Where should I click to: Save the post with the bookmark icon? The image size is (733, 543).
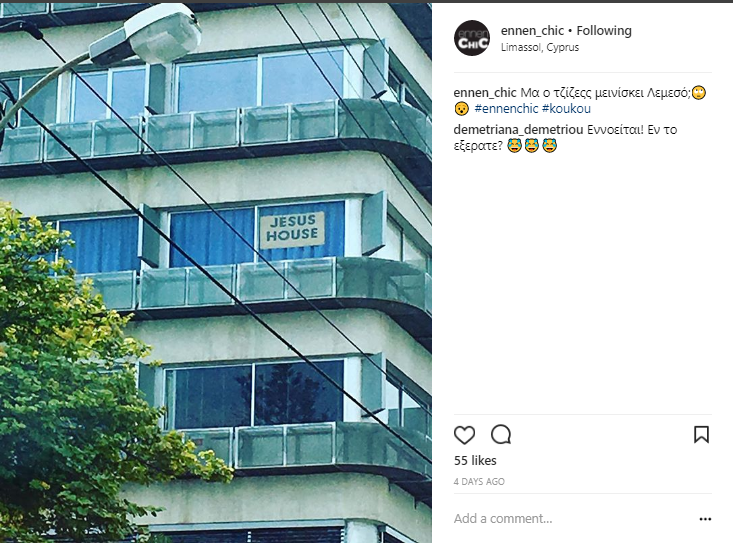click(x=701, y=435)
